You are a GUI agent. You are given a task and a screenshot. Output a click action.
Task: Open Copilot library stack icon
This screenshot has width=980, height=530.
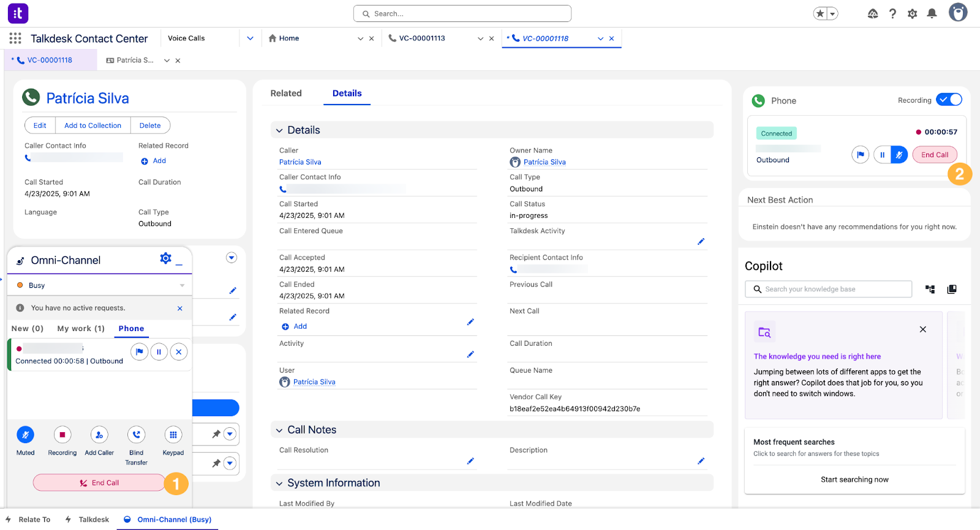pyautogui.click(x=952, y=289)
